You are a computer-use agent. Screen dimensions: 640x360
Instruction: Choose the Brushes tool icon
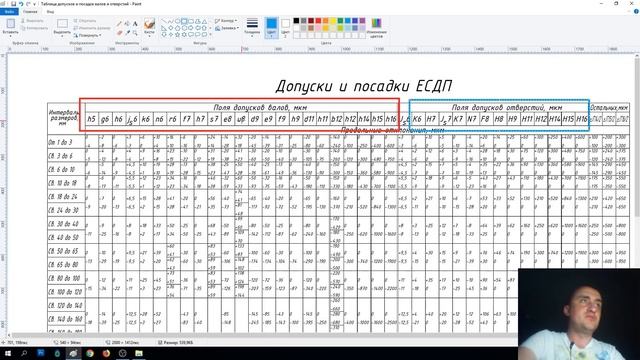[149, 24]
